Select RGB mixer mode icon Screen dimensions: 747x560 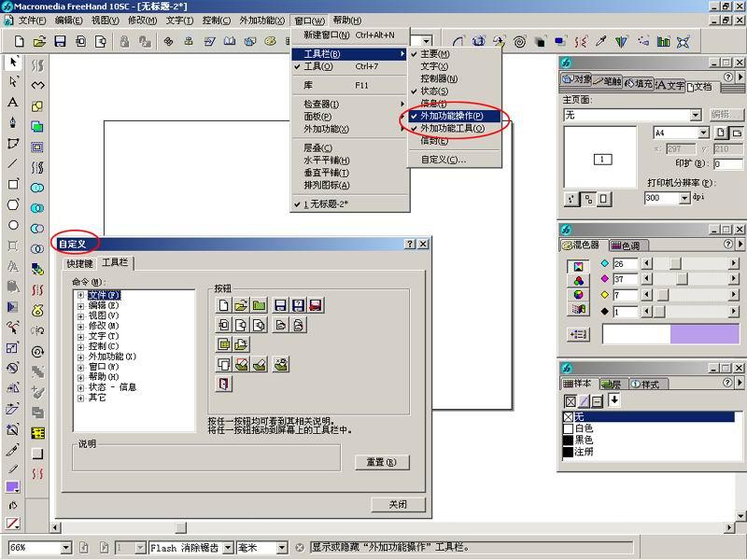tap(578, 281)
